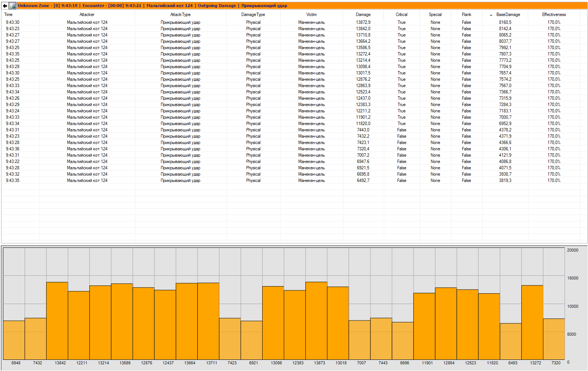Select the Damage cell 12211,2
Image resolution: width=588 pixels, height=371 pixels.
click(x=363, y=111)
